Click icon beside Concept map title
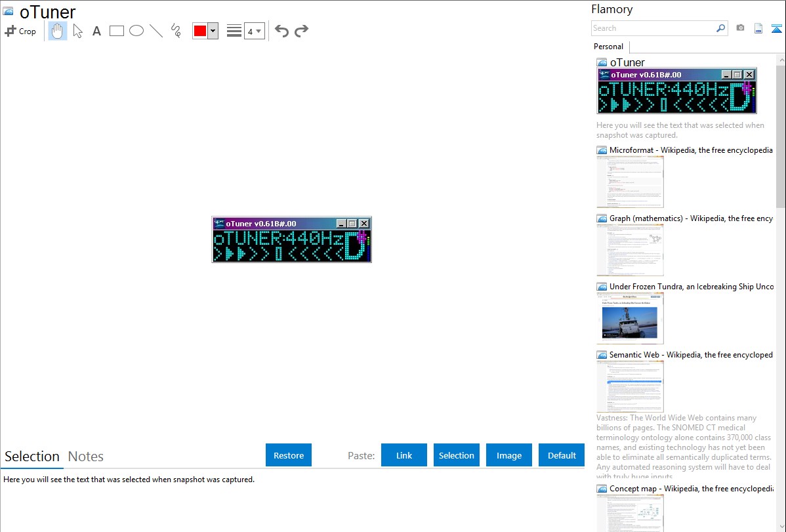This screenshot has width=786, height=532. (x=602, y=489)
